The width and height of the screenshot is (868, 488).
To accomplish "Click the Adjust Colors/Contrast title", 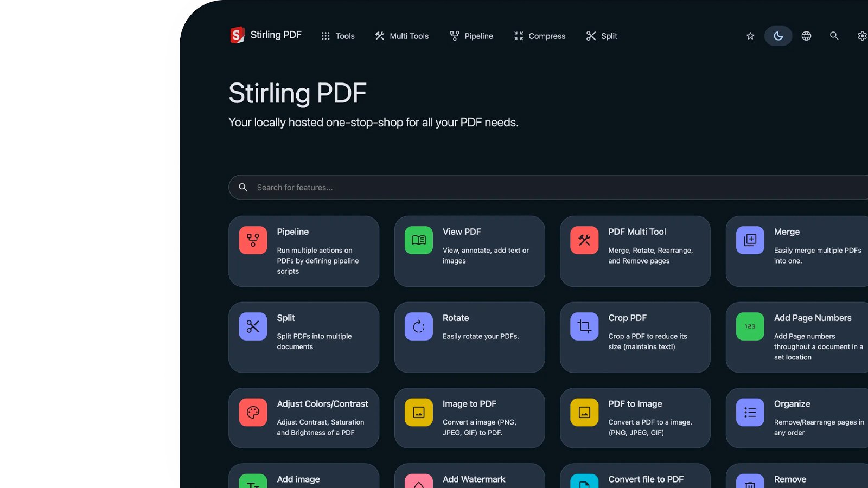I will tap(322, 404).
